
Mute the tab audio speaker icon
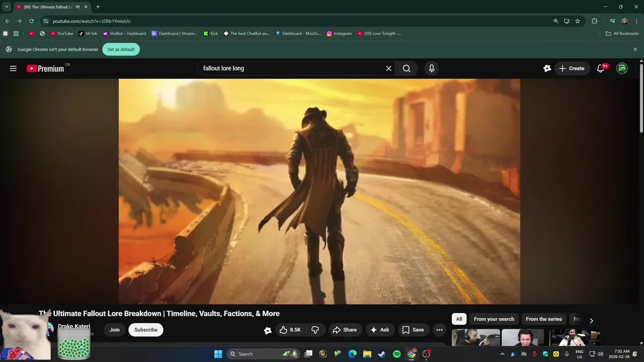(x=78, y=7)
